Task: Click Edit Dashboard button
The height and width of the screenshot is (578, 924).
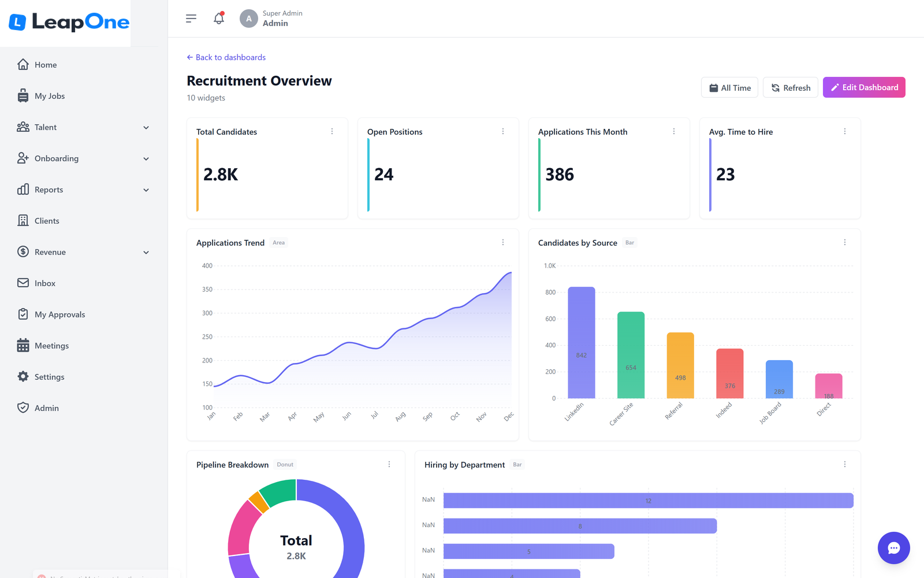Action: 864,87
